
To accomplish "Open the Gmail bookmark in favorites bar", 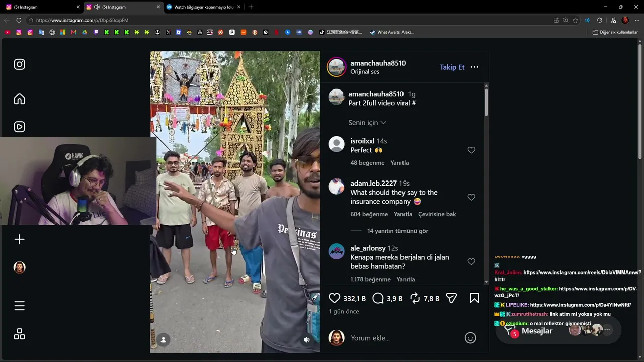I will tap(73, 32).
